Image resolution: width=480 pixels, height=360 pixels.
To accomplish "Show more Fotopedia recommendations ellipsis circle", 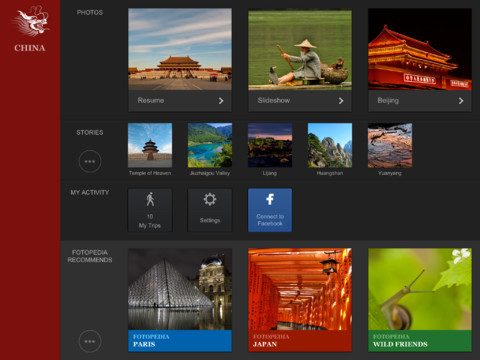I will tap(90, 341).
